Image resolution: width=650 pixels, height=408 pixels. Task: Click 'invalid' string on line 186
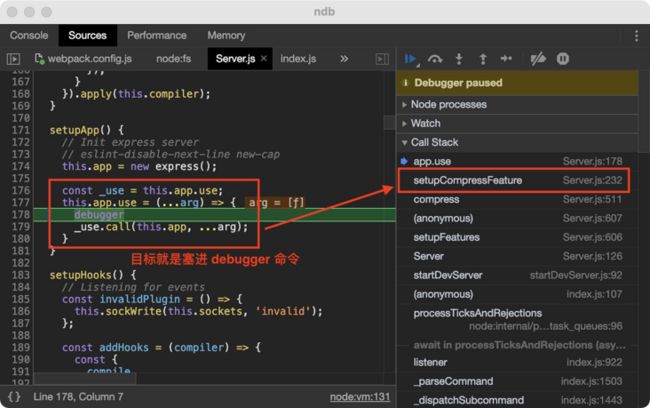coord(283,311)
